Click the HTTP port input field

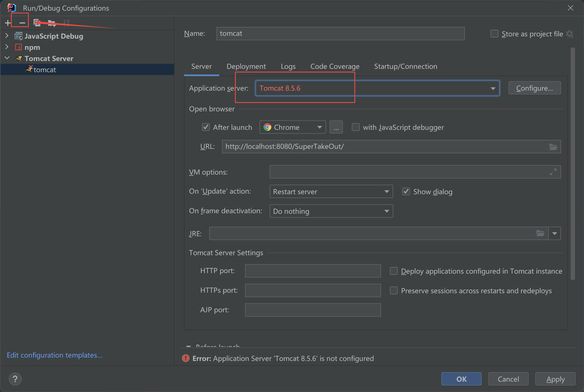[x=312, y=271]
